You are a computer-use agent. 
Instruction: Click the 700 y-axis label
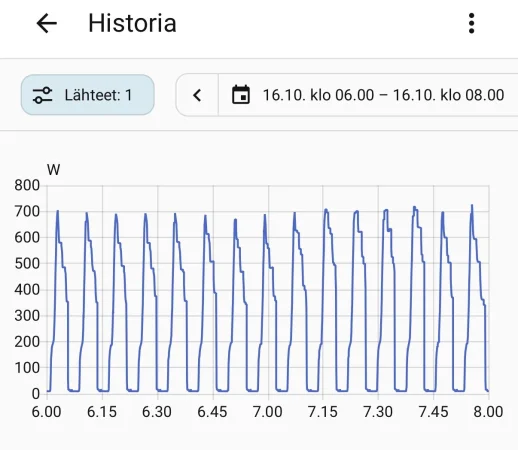coord(27,211)
